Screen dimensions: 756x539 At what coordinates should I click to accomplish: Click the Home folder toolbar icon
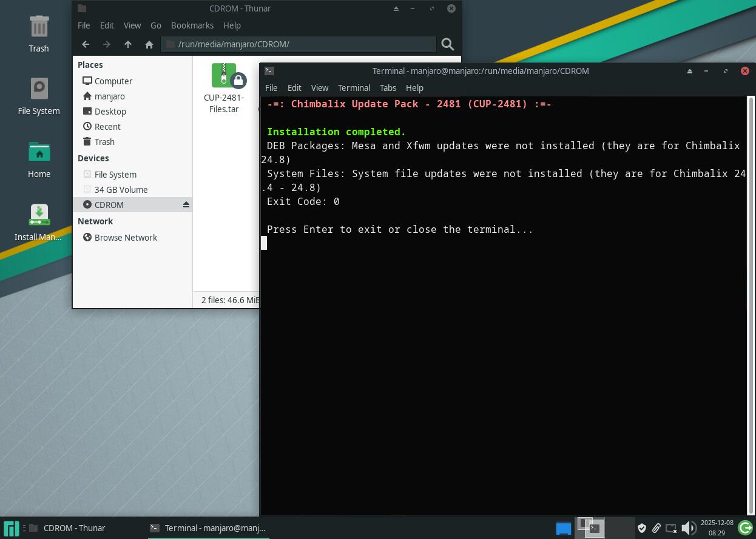tap(149, 44)
